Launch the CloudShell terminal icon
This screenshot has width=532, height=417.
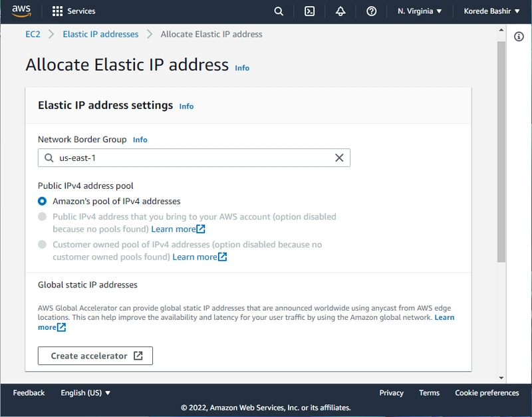pyautogui.click(x=309, y=11)
